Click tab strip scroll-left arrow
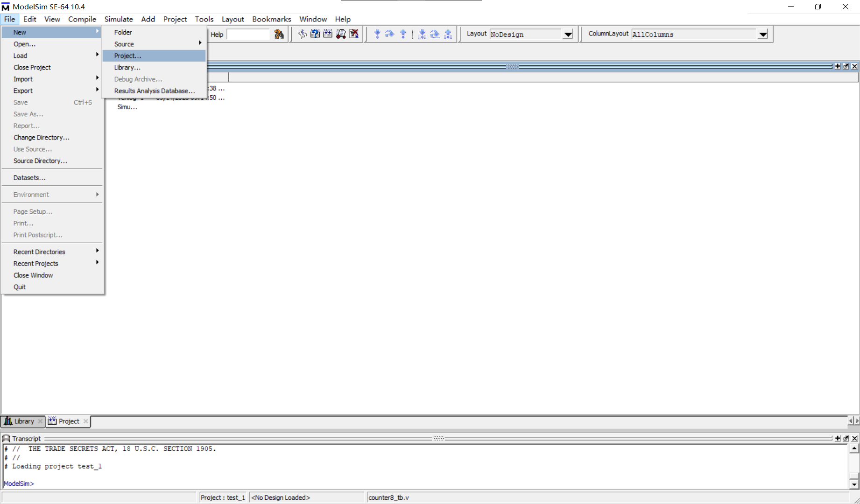 tap(851, 421)
